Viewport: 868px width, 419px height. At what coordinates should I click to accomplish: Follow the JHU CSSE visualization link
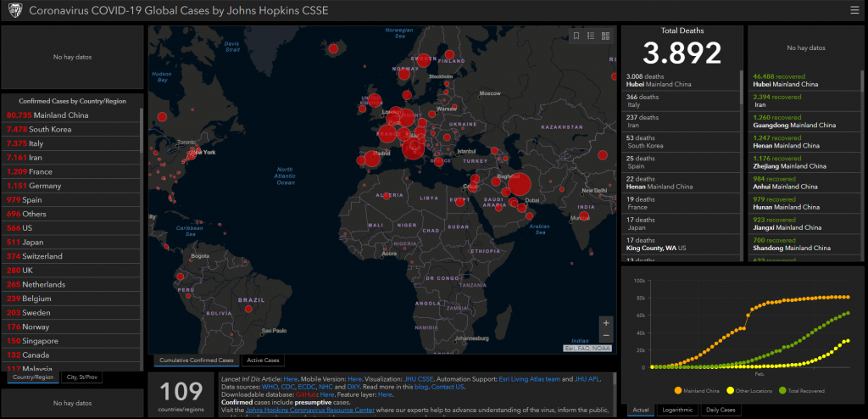point(419,379)
